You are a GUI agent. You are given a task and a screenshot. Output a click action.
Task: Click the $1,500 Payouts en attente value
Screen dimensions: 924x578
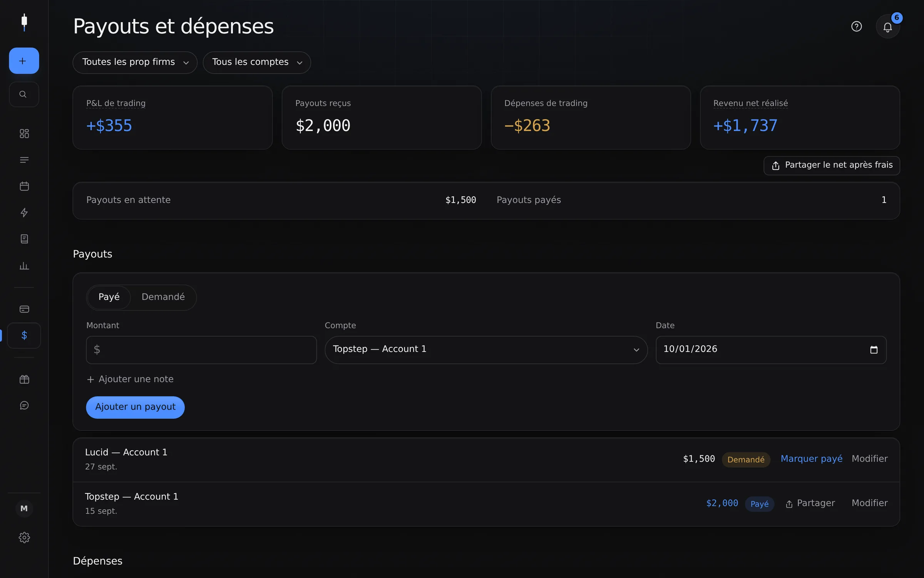[x=460, y=200]
